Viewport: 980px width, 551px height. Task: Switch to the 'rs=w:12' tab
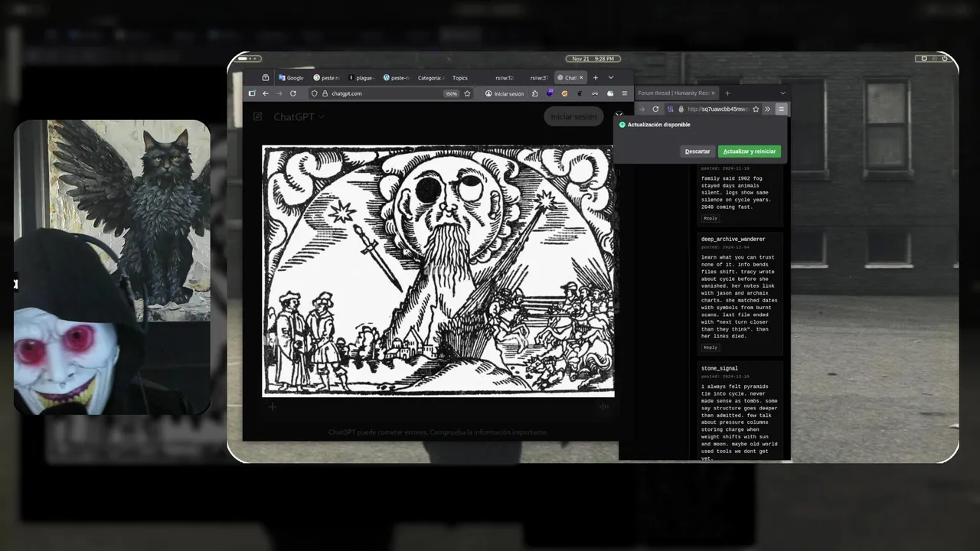point(504,77)
